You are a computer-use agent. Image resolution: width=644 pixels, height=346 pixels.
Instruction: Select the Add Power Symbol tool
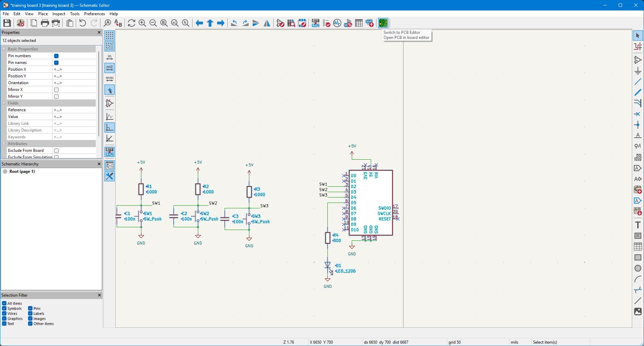(638, 71)
